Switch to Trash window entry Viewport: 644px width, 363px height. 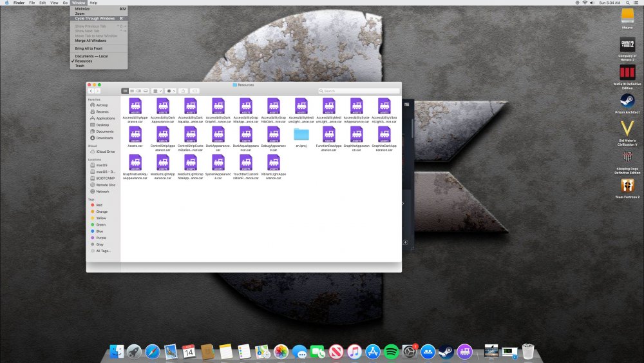[99, 66]
